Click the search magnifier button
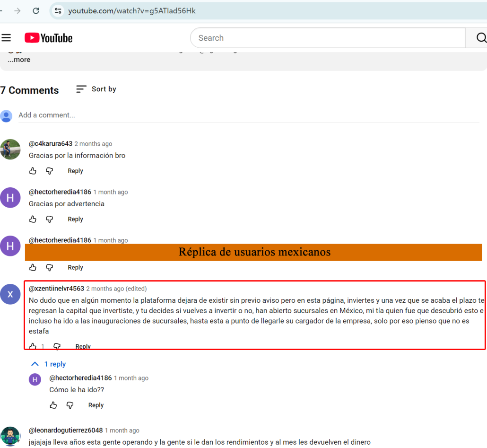This screenshot has height=448, width=487. pos(480,38)
